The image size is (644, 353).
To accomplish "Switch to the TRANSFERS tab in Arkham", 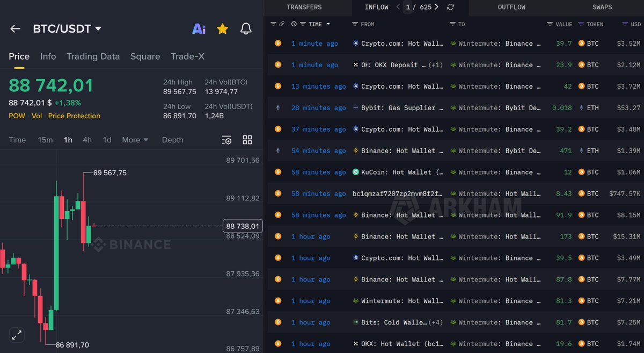I will (x=304, y=7).
